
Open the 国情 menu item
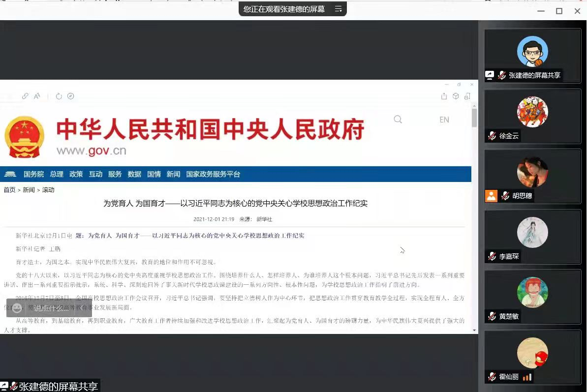click(x=154, y=174)
